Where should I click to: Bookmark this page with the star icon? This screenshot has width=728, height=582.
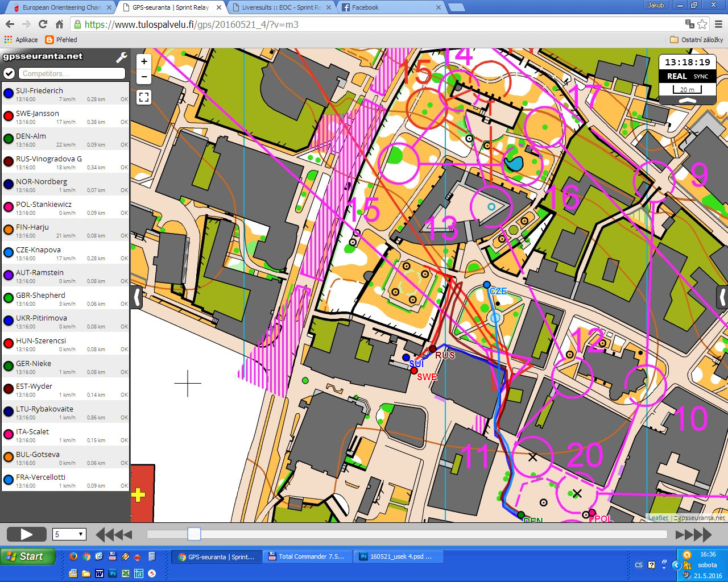coord(702,24)
